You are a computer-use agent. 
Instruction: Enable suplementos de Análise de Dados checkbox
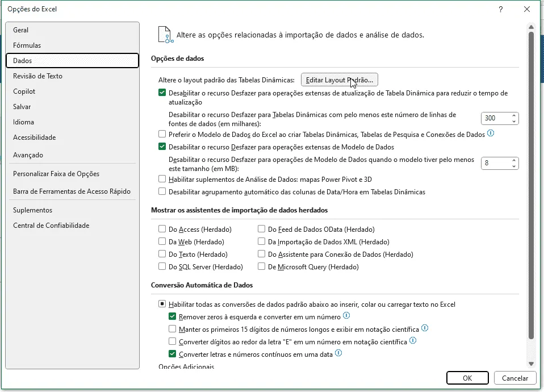(x=162, y=179)
